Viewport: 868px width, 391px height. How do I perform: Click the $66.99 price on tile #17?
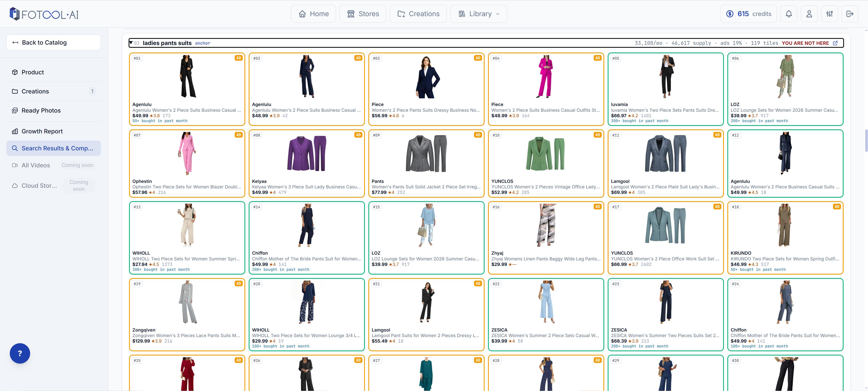pos(618,264)
